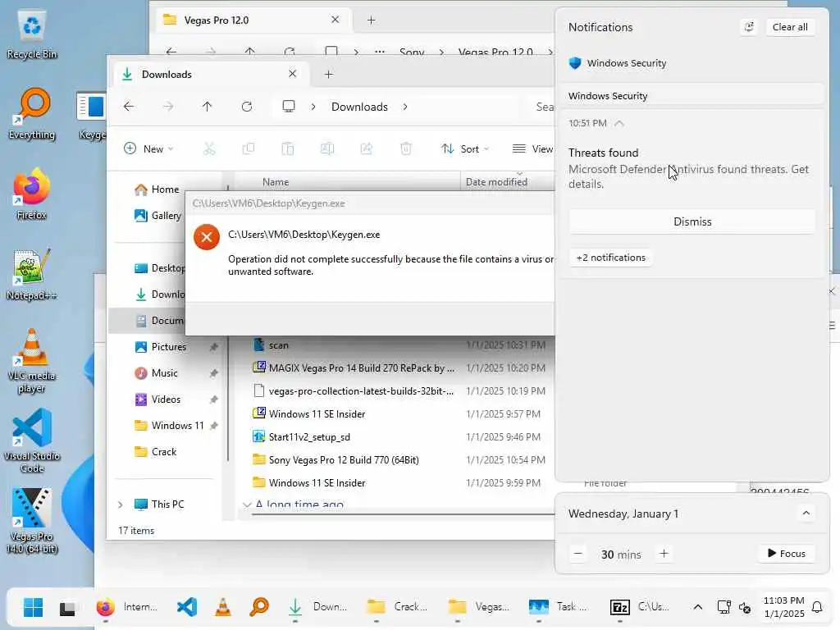Screen dimensions: 840x630
Task: Collapse the calendar panel chevron
Action: [806, 514]
